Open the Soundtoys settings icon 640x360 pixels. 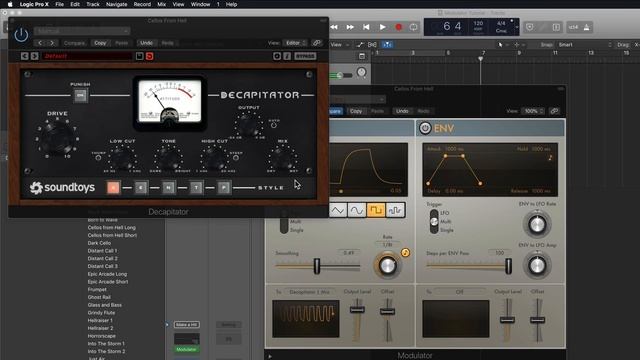pos(277,56)
